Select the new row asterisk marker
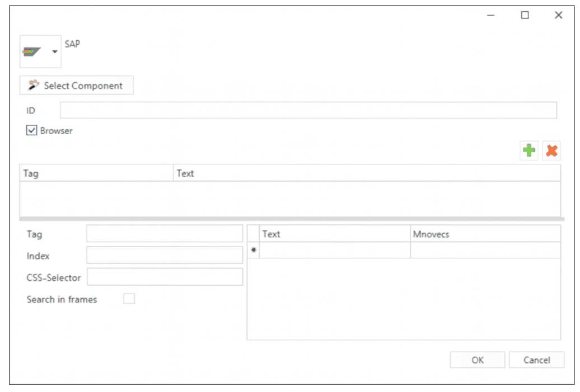This screenshot has height=392, width=580. [253, 251]
